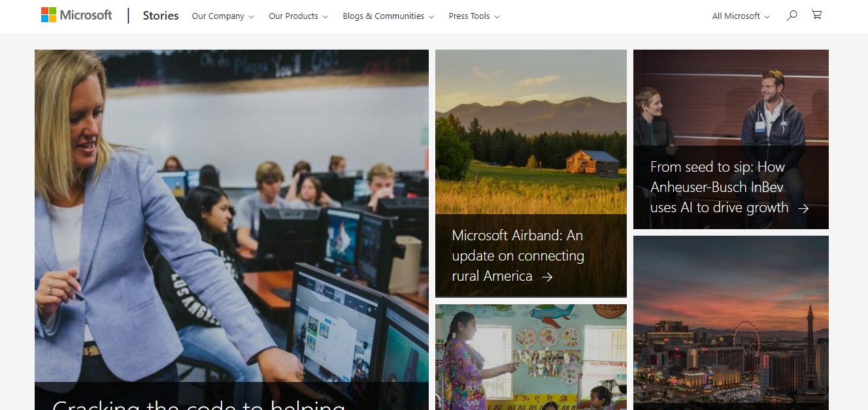Image resolution: width=868 pixels, height=410 pixels.
Task: Expand the Press Tools dropdown chevron
Action: [x=497, y=17]
